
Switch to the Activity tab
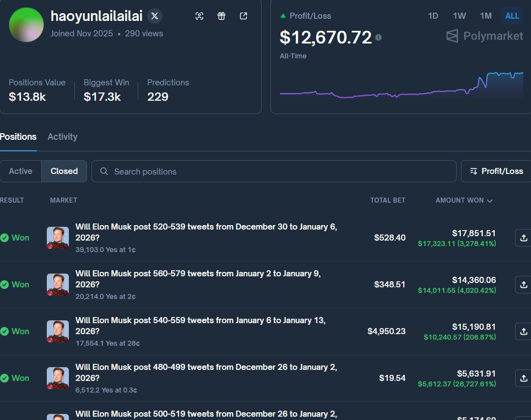[62, 137]
